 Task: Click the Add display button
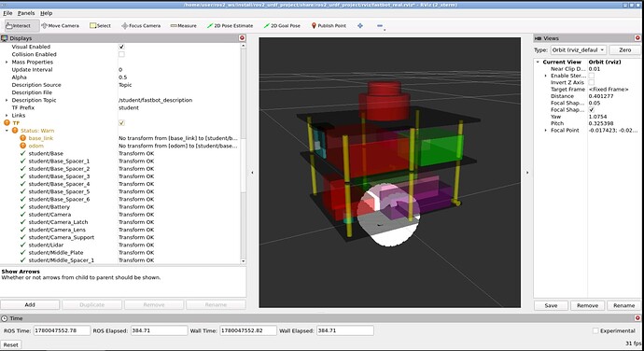(x=30, y=304)
